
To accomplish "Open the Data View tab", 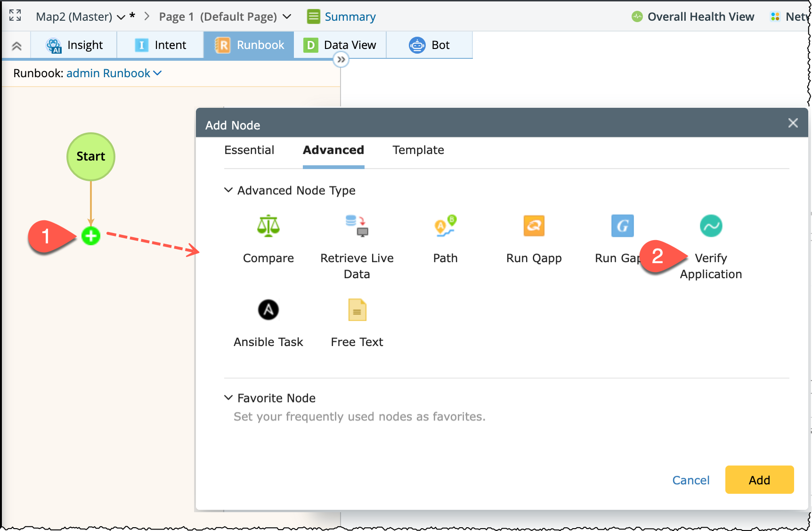I will point(340,45).
